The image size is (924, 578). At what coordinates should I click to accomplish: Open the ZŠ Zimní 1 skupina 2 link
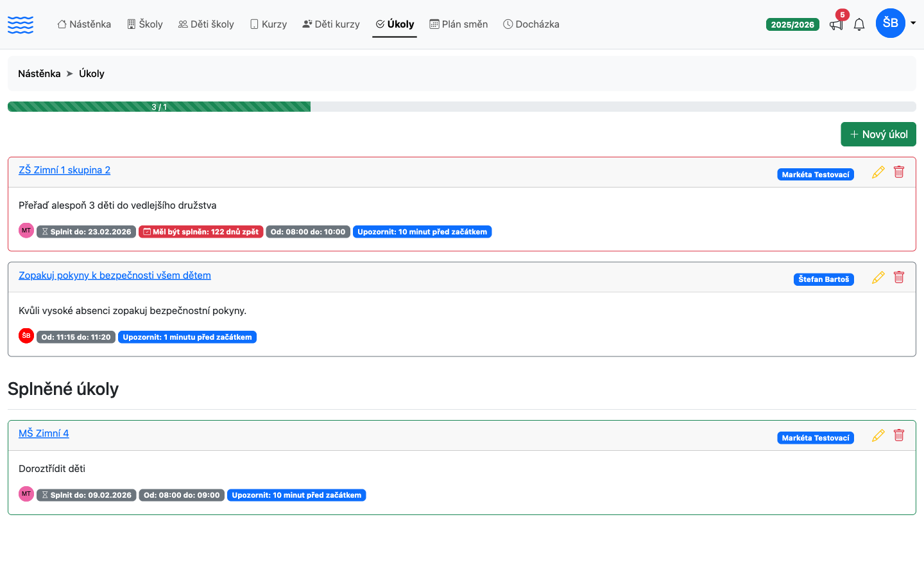(64, 170)
